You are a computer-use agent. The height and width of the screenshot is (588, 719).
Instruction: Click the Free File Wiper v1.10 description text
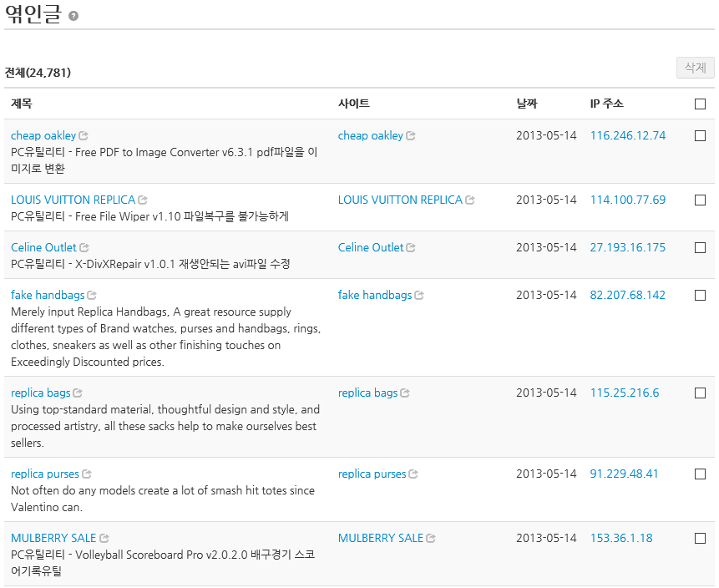pyautogui.click(x=150, y=216)
